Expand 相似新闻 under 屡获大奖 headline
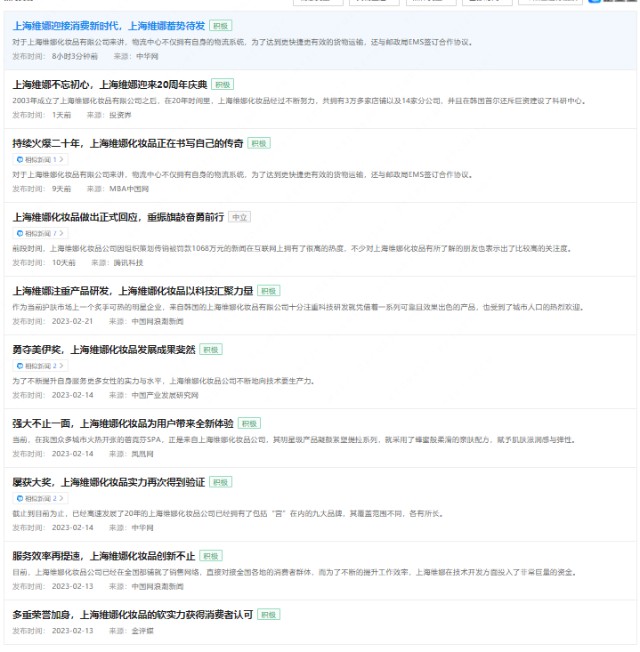Image resolution: width=640 pixels, height=652 pixels. (40, 498)
